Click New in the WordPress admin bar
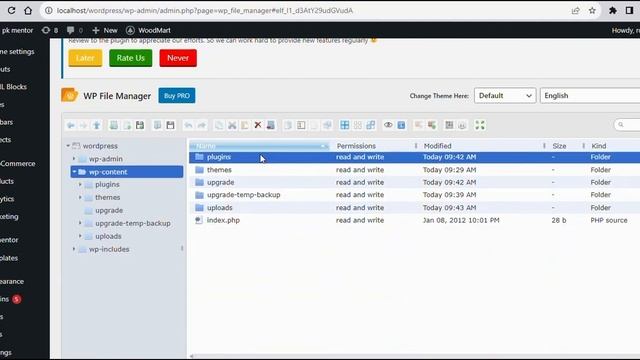Image resolution: width=640 pixels, height=360 pixels. point(105,30)
